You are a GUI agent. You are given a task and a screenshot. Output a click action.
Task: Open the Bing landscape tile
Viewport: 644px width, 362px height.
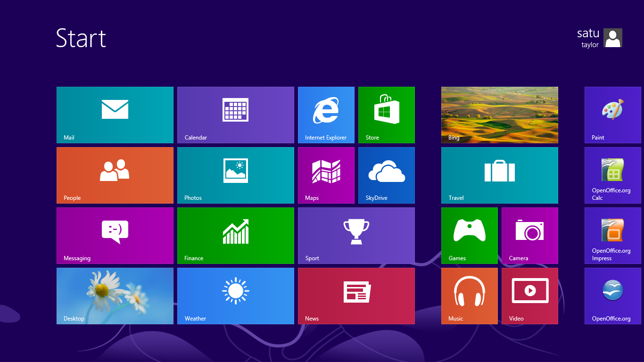click(x=500, y=115)
